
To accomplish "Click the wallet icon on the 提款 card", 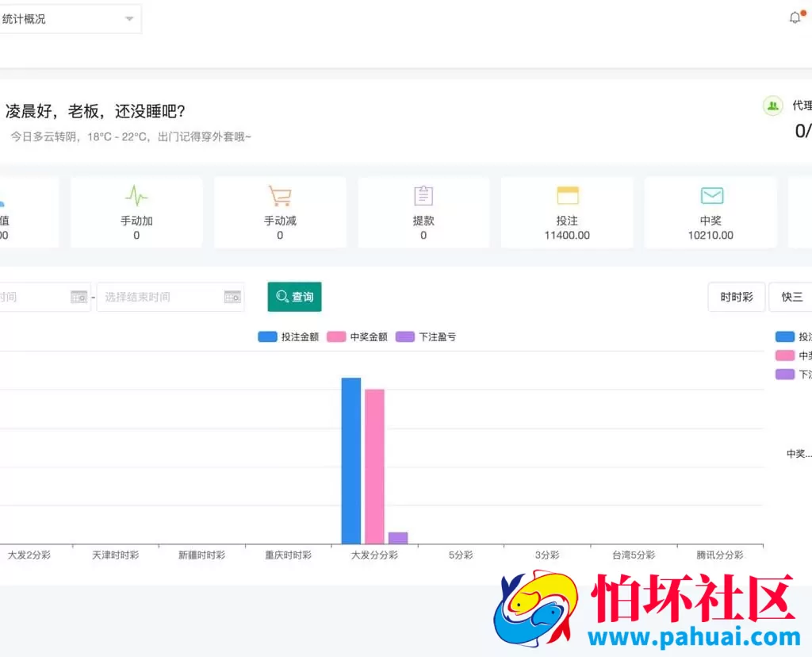I will (423, 194).
